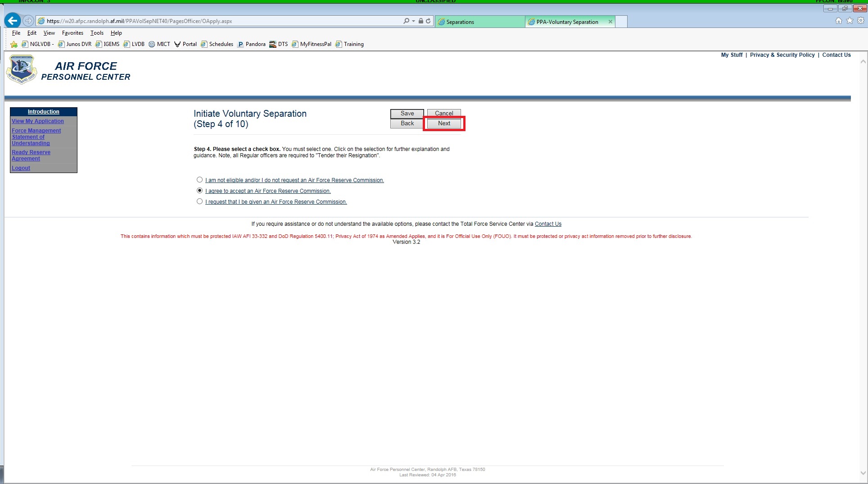Open 'I am not eligible' explanation link

click(294, 180)
